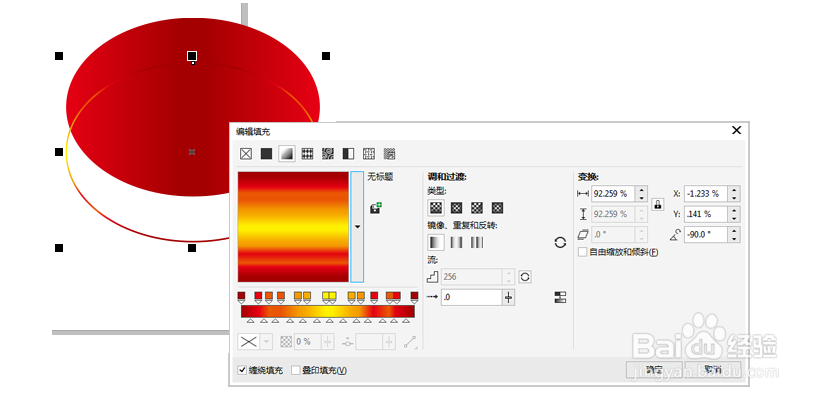This screenshot has height=401, width=824.
Task: Increase fill width with up stepper
Action: (x=641, y=190)
